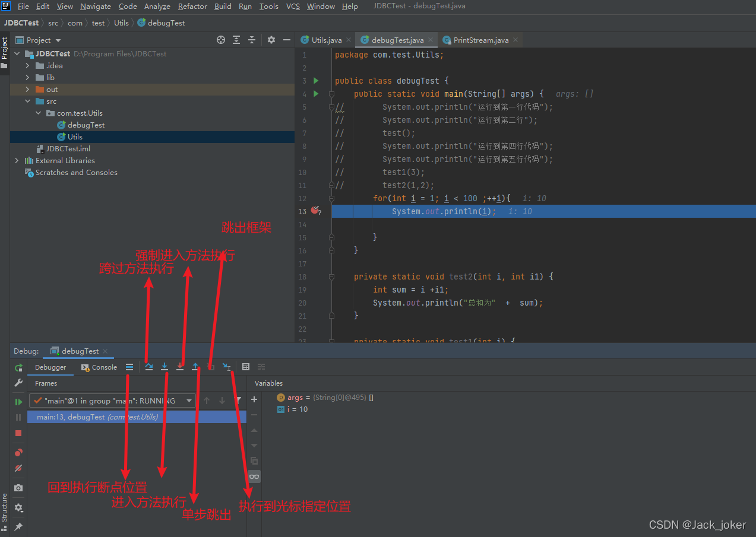The image size is (756, 537).
Task: Rerun debugTest using the green rerun arrow
Action: coord(18,367)
